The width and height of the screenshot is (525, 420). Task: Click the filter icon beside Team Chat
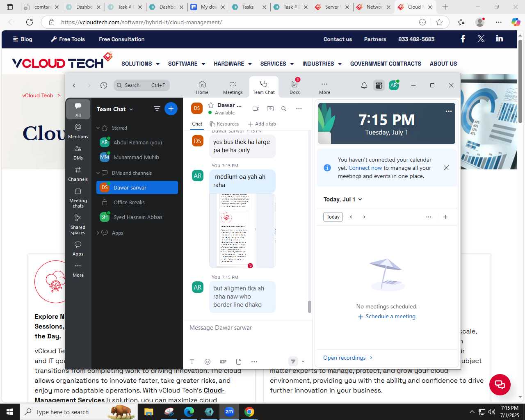pos(157,109)
